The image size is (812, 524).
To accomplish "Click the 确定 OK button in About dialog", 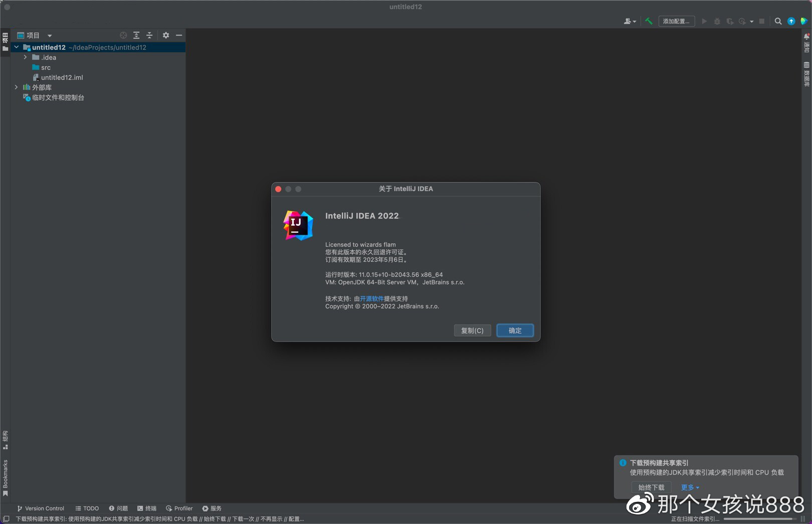I will click(x=515, y=330).
